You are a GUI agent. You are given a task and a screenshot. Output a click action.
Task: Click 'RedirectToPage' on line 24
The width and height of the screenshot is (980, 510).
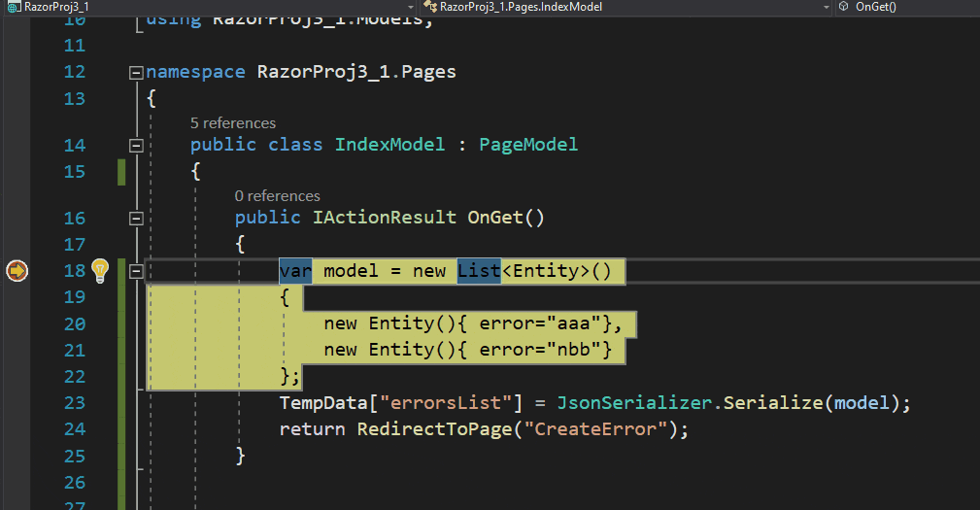point(434,429)
